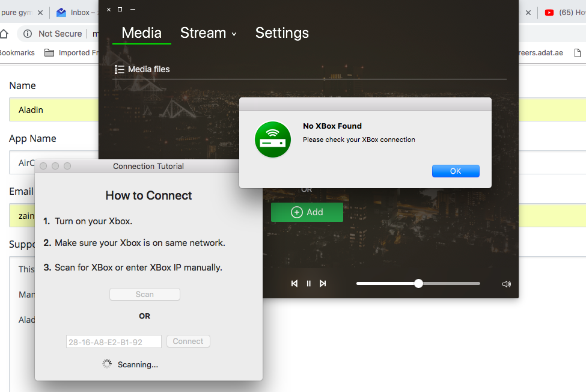This screenshot has height=392, width=586.
Task: Mute audio with the speaker icon
Action: pyautogui.click(x=507, y=284)
